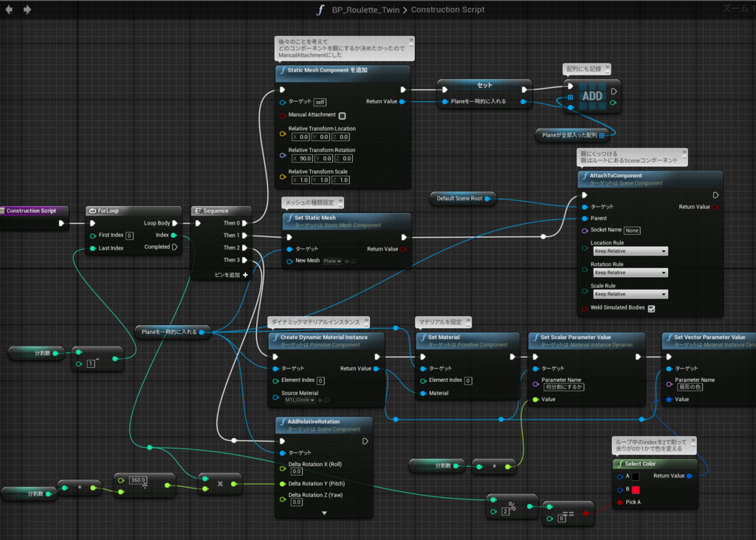Click the Then 0 execution pin
The width and height of the screenshot is (756, 540).
pyautogui.click(x=244, y=223)
